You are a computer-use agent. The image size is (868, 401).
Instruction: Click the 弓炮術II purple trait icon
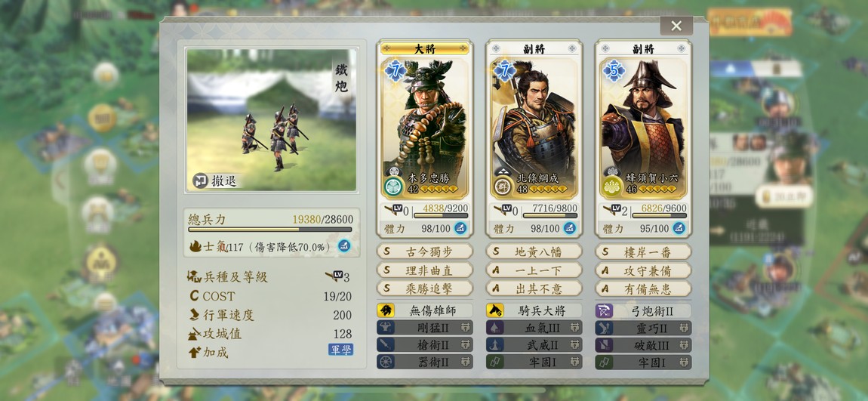coord(604,310)
